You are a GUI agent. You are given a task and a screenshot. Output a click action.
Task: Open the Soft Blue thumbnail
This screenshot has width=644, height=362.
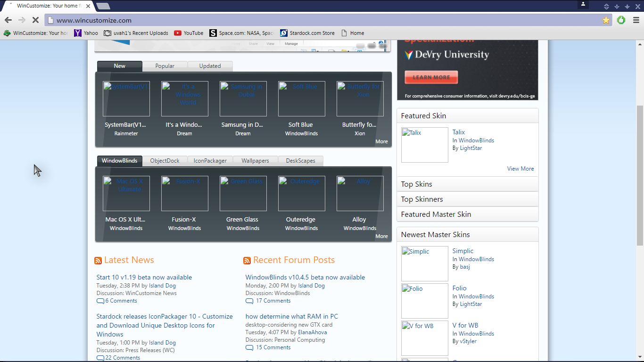pyautogui.click(x=302, y=99)
